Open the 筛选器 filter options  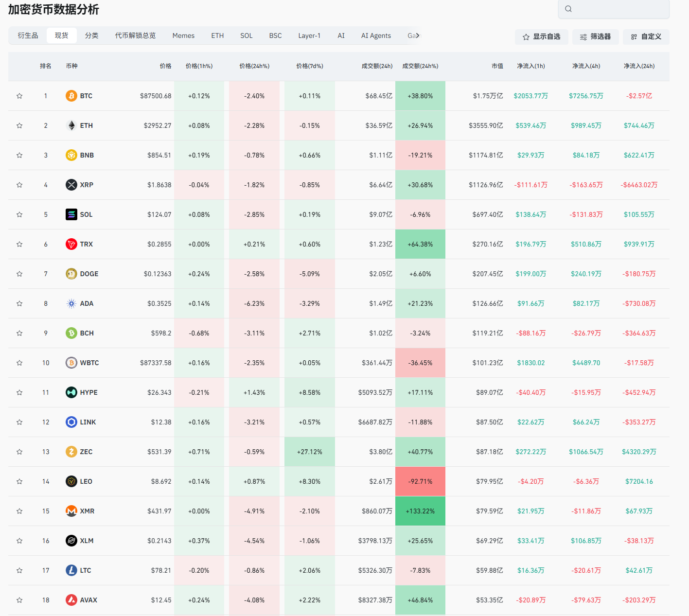595,37
